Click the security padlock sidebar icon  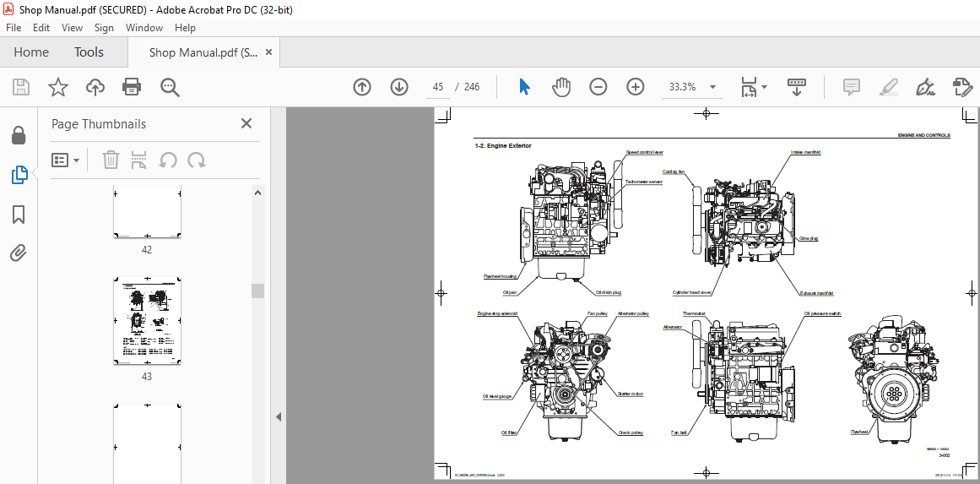coord(19,135)
